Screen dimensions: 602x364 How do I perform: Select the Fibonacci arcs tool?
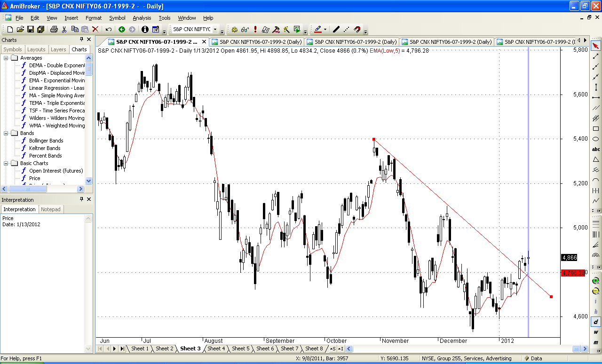(x=596, y=255)
